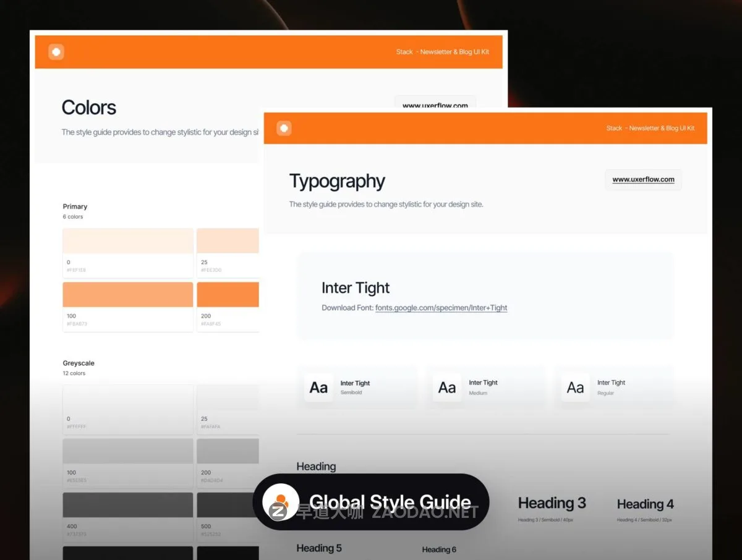This screenshot has width=742, height=560.
Task: Select the Greyscale 0 white swatch #FFFFFF
Action: [x=128, y=399]
